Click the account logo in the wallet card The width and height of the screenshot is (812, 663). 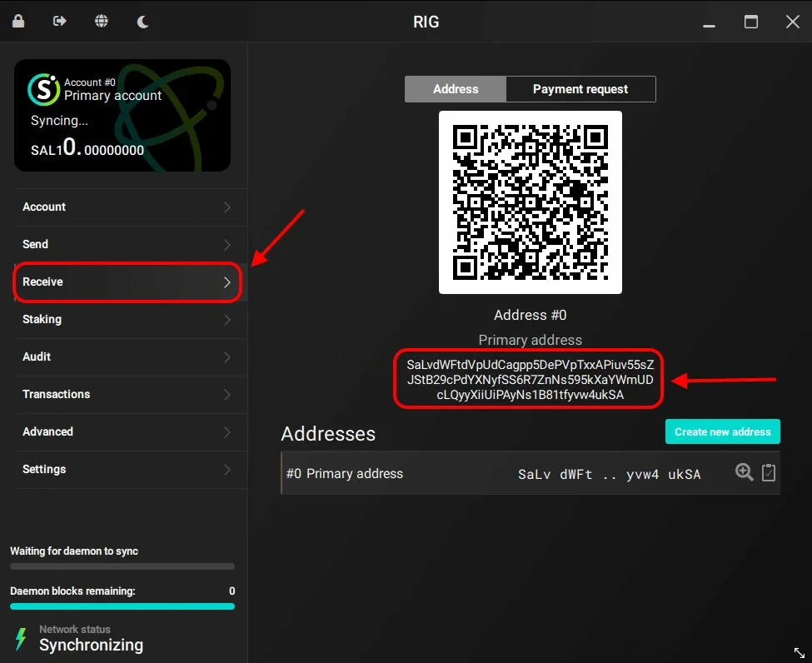(43, 89)
